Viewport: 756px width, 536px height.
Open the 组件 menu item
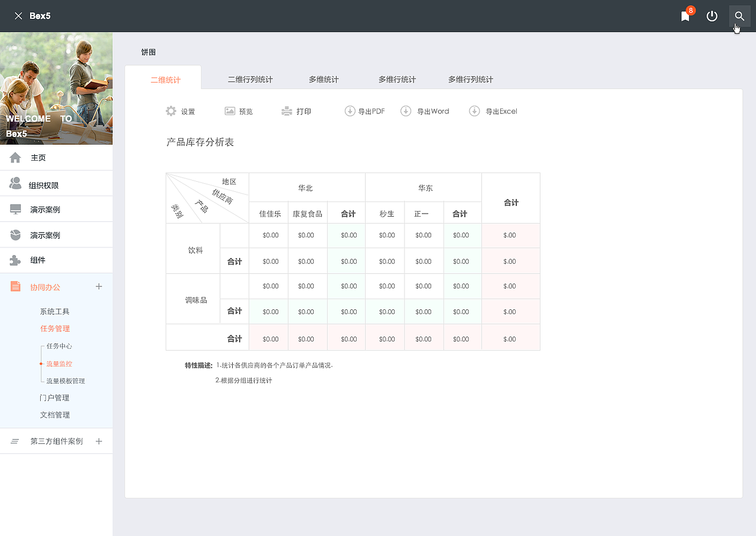(x=56, y=260)
